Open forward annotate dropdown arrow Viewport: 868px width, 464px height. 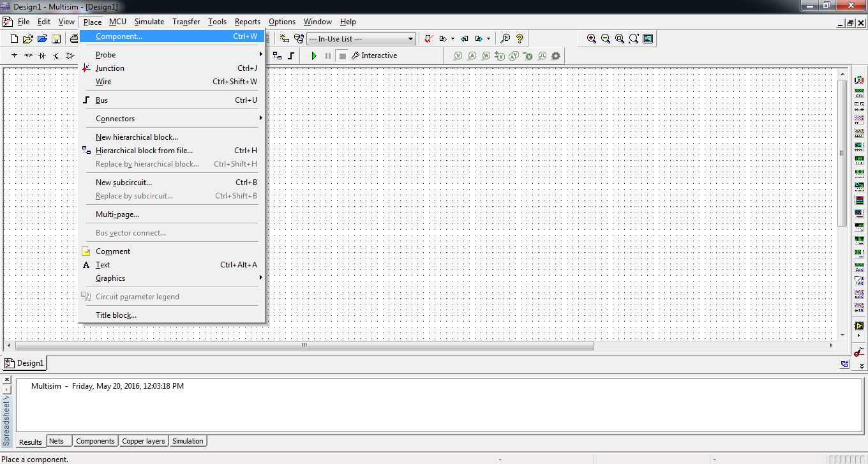pos(488,39)
